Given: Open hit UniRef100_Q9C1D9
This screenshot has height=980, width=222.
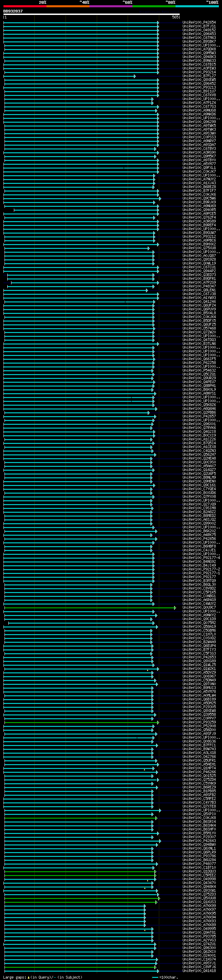Looking at the screenshot, I should [199, 619].
